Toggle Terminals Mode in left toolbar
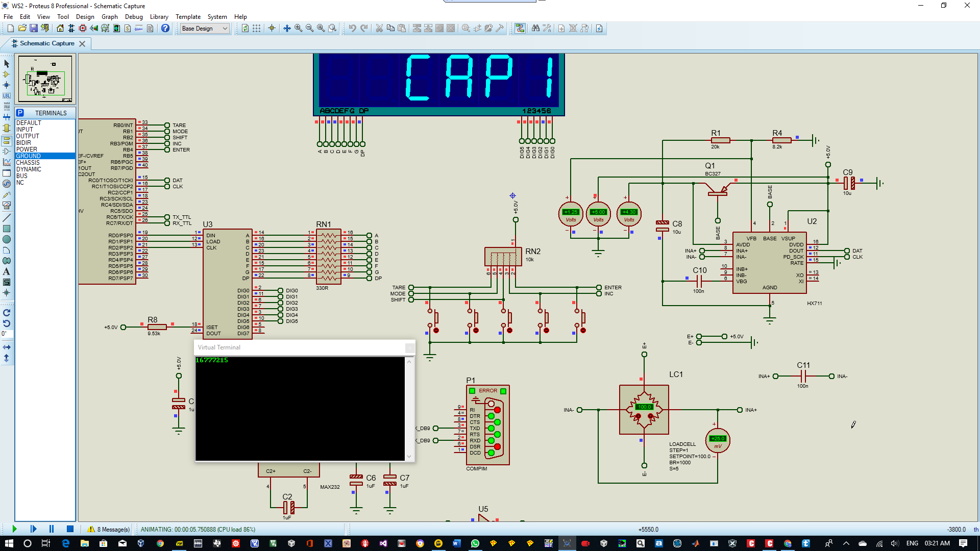The image size is (980, 551). (7, 141)
